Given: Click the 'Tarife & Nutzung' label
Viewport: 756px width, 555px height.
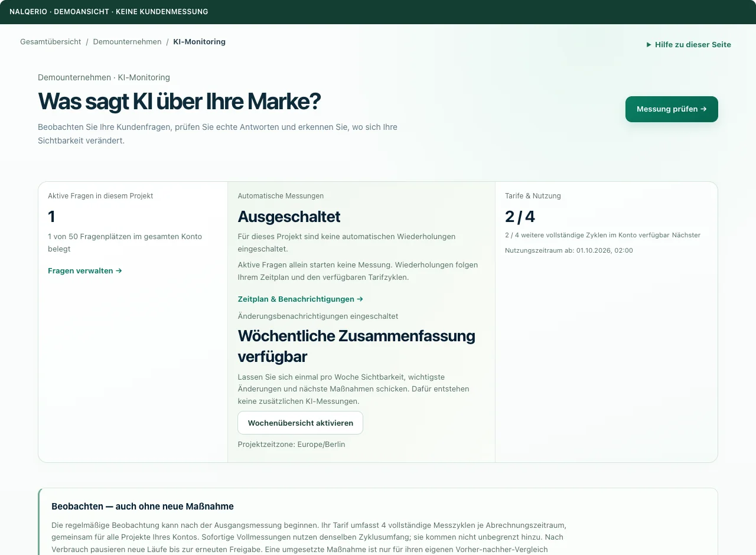Looking at the screenshot, I should [x=533, y=196].
